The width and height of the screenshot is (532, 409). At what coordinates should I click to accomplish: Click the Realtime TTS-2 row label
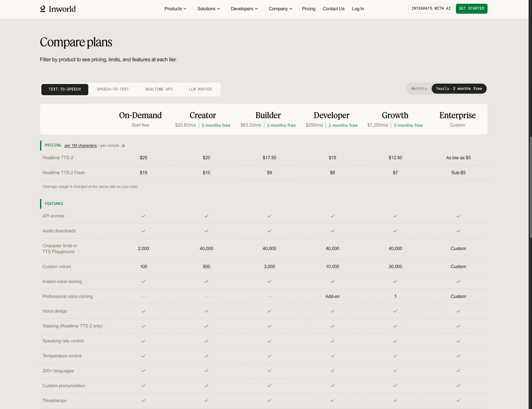[x=58, y=158]
